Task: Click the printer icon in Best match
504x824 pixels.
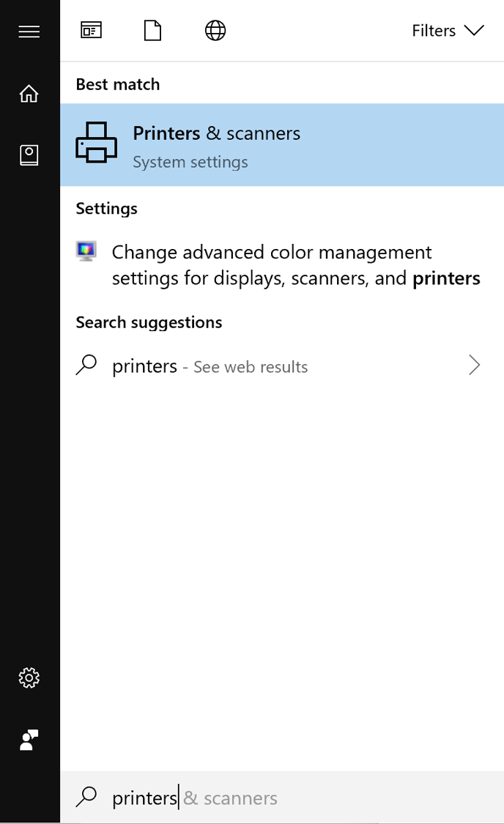Action: tap(96, 143)
